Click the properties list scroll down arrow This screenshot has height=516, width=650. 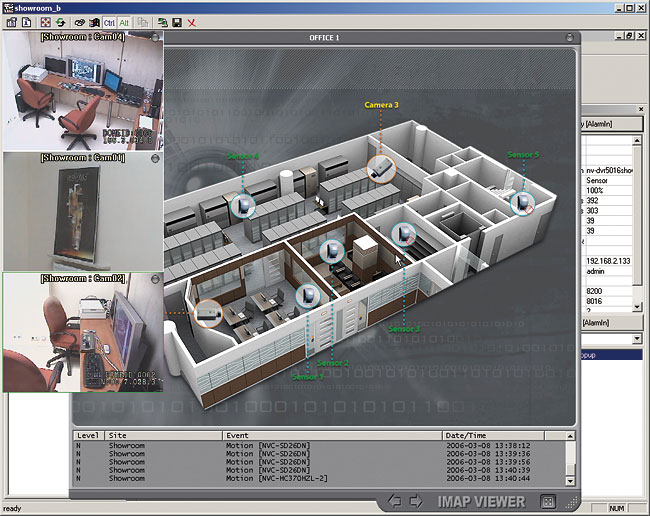click(637, 307)
